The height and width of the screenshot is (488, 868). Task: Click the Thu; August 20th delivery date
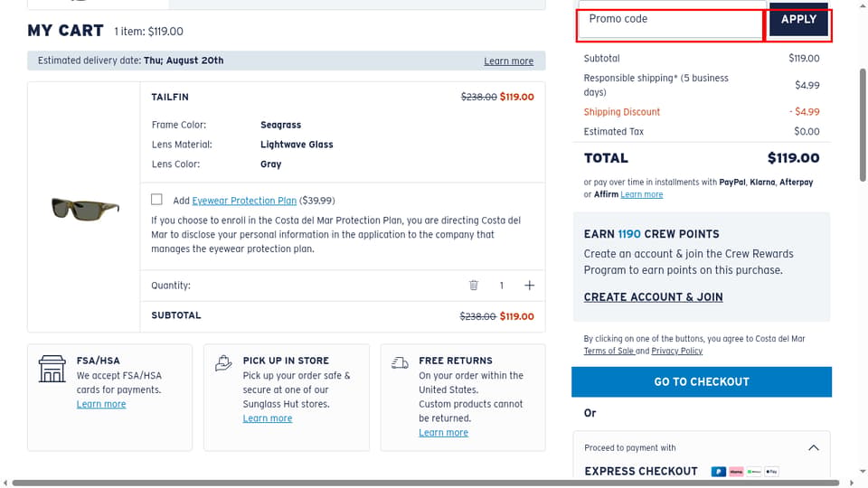(x=184, y=61)
